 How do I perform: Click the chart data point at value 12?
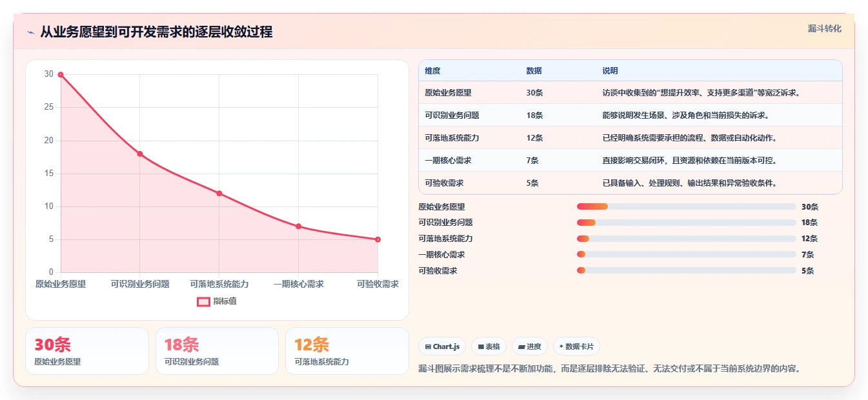point(219,194)
